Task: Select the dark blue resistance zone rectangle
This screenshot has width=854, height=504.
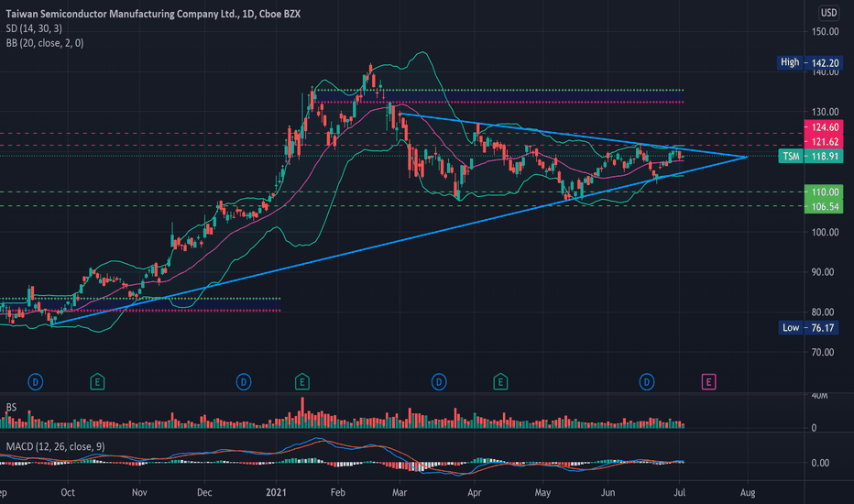Action: click(x=499, y=96)
